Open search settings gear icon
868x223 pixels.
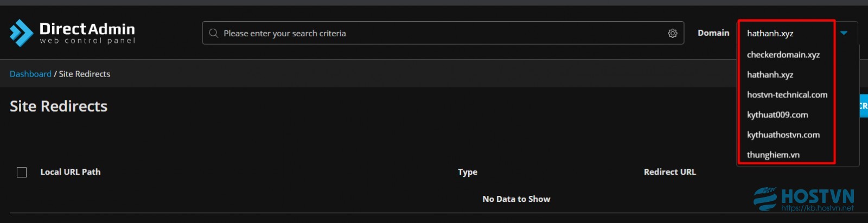tap(672, 33)
